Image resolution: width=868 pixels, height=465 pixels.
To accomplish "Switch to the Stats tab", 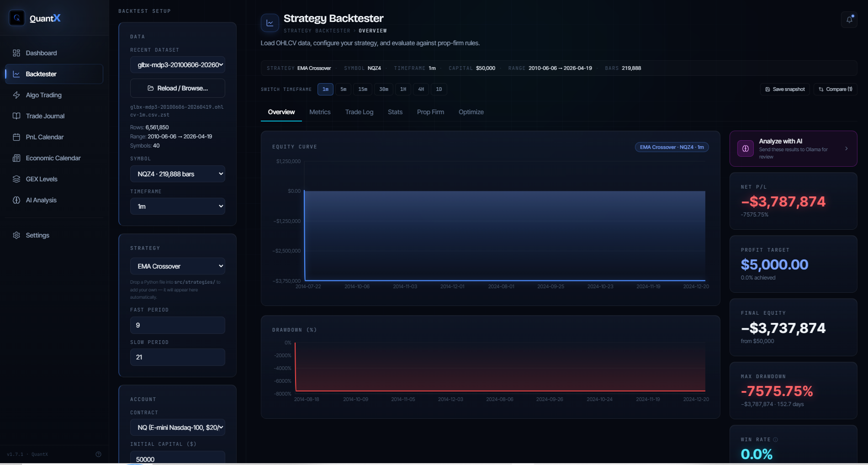I will pos(395,112).
